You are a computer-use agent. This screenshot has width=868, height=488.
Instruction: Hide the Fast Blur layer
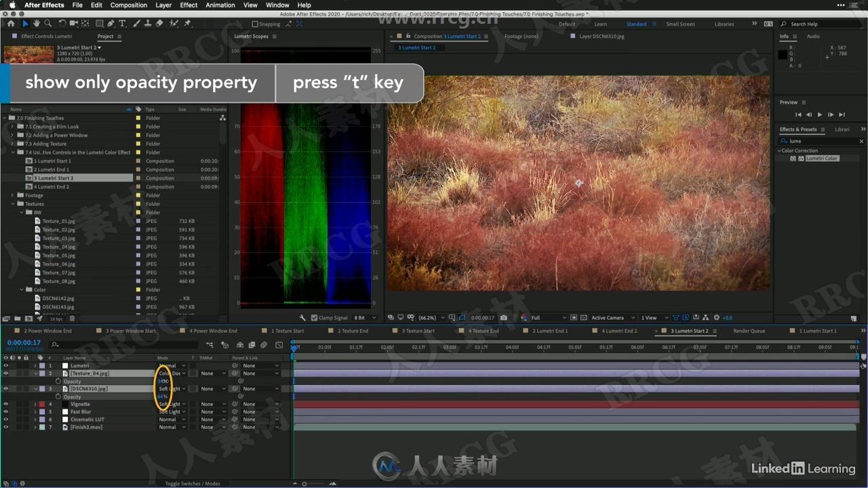[5, 411]
